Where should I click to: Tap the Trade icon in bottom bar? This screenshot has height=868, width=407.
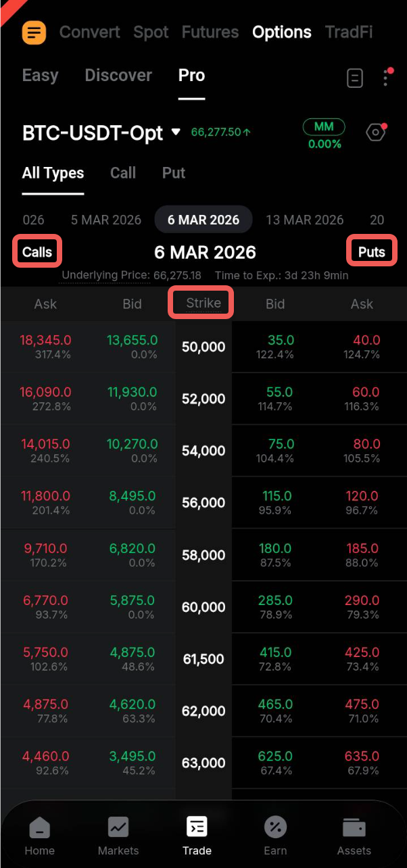(197, 836)
